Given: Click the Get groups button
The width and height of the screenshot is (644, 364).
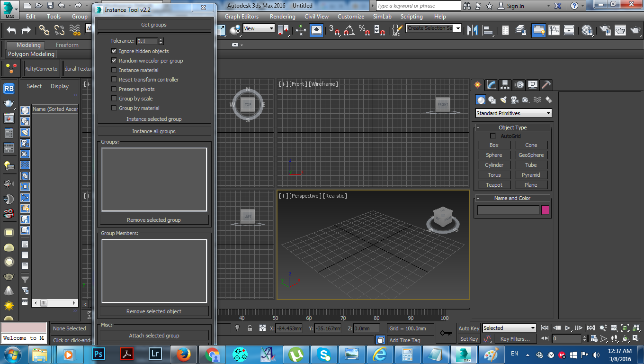Looking at the screenshot, I should 154,25.
